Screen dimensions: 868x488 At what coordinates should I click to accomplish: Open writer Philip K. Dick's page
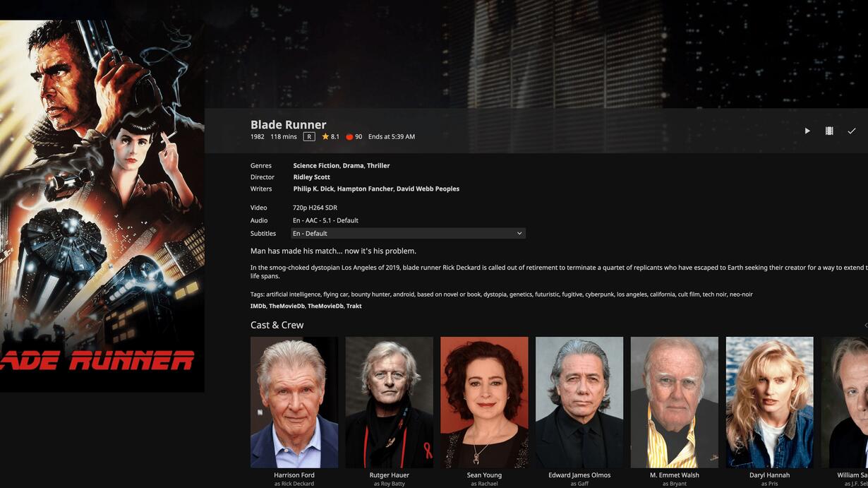(313, 189)
